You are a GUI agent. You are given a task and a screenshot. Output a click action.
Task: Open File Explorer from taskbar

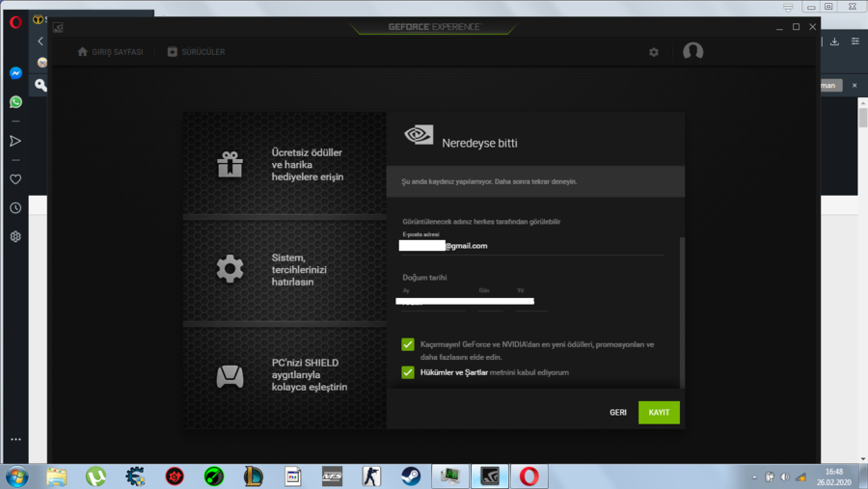pos(57,476)
